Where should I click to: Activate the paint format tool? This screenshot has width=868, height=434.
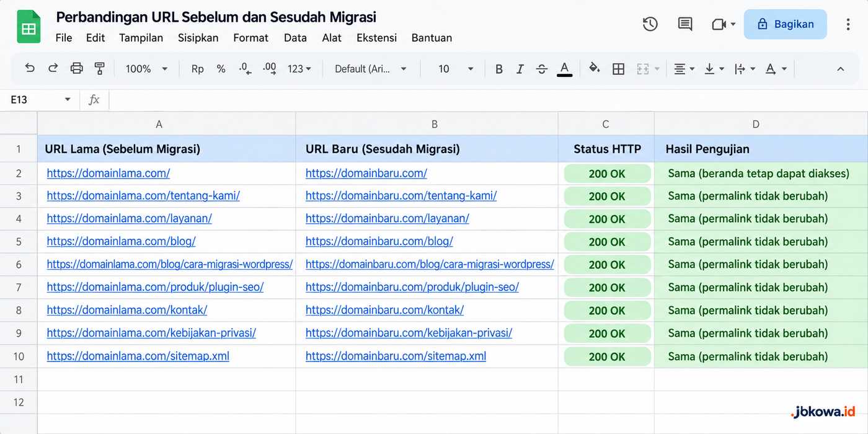pyautogui.click(x=99, y=69)
